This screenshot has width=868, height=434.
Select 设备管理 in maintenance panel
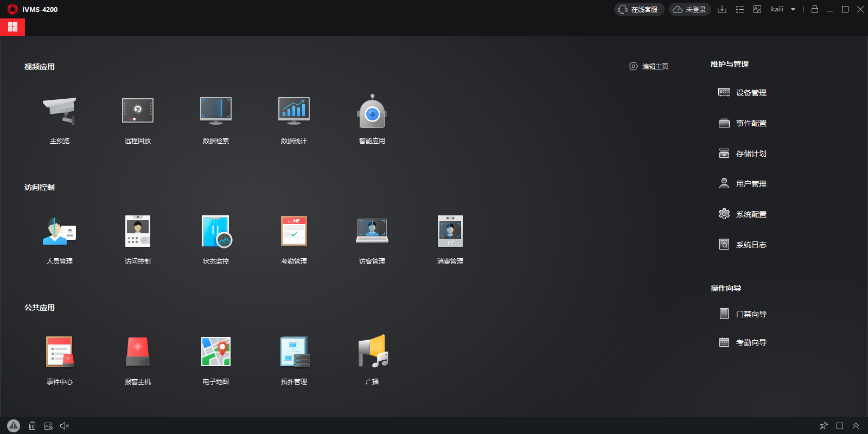[x=751, y=93]
